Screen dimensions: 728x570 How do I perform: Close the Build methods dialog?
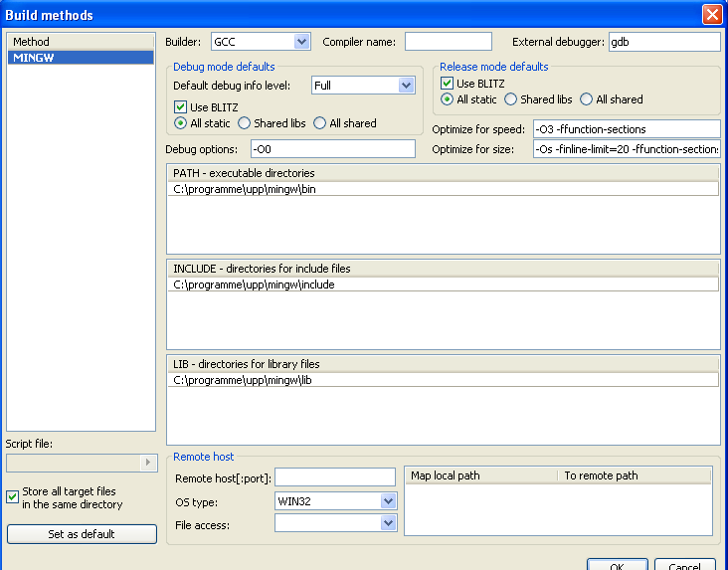coord(712,15)
